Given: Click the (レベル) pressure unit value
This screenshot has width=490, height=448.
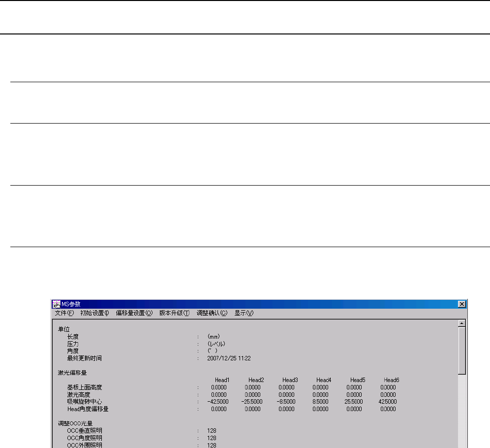Looking at the screenshot, I should [x=216, y=344].
